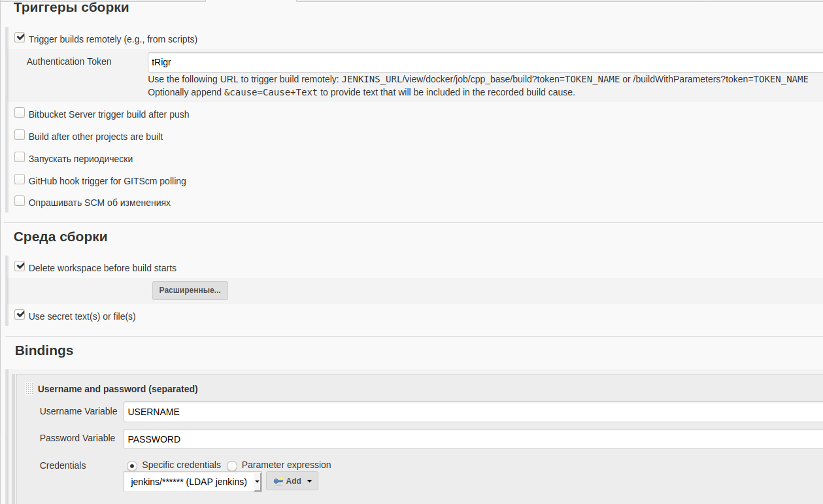The image size is (823, 504).
Task: Enable Bitbucket Server trigger build after push
Action: coord(20,113)
